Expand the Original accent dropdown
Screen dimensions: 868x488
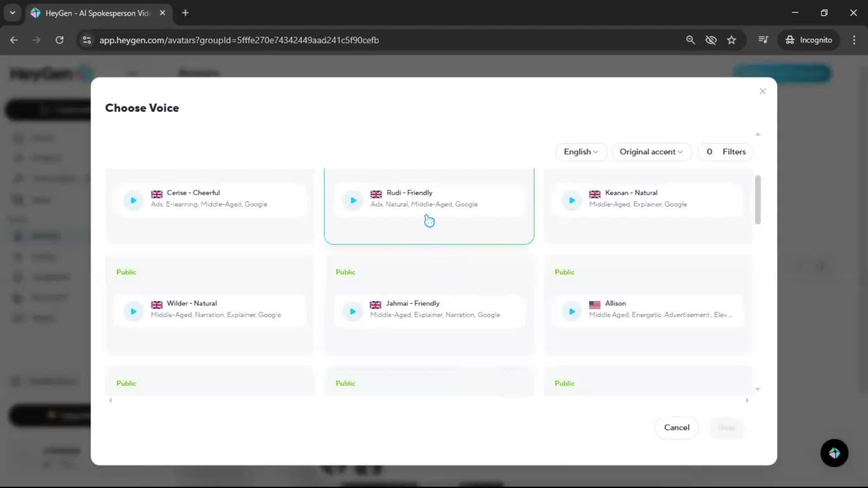[651, 152]
